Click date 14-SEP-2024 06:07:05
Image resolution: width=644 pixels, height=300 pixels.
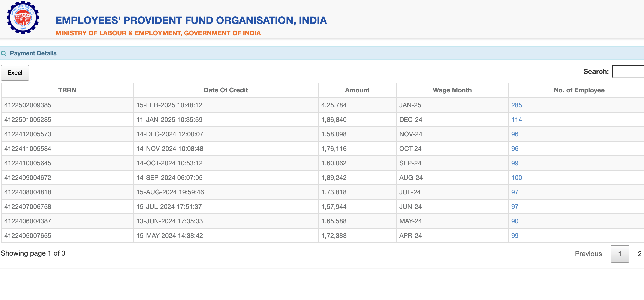click(169, 178)
